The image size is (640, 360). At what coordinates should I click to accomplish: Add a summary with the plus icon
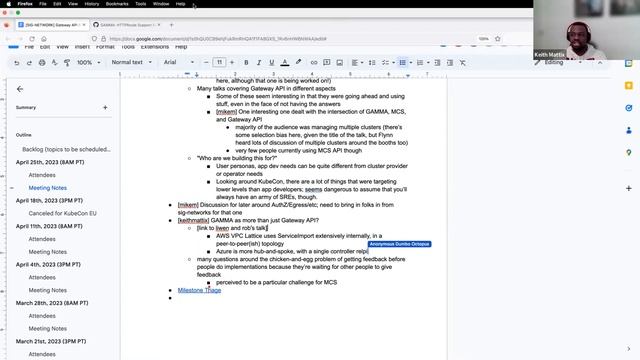point(105,107)
